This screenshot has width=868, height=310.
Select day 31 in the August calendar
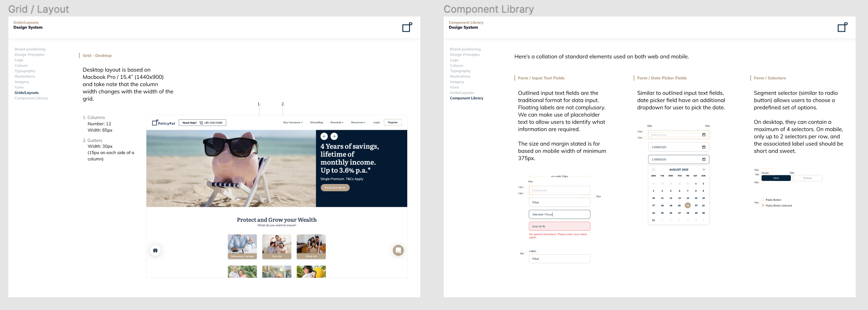(x=653, y=220)
